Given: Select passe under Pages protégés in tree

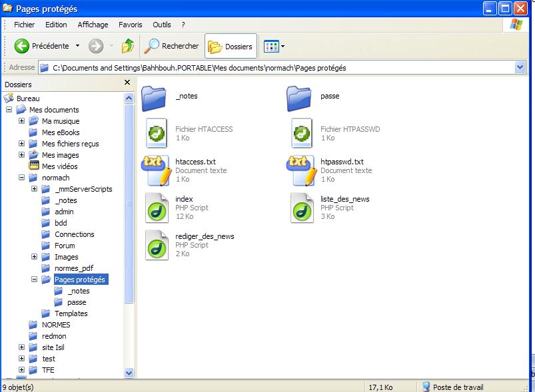Looking at the screenshot, I should [x=77, y=302].
